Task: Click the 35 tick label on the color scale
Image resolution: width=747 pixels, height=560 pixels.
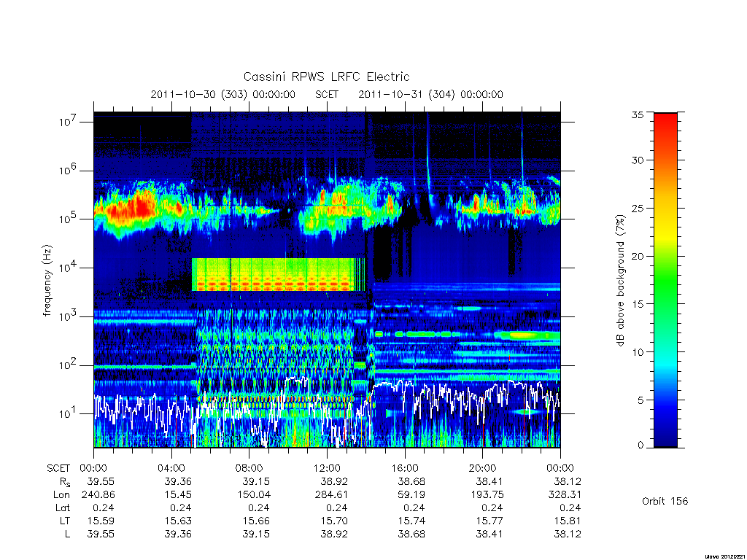Action: [x=637, y=114]
